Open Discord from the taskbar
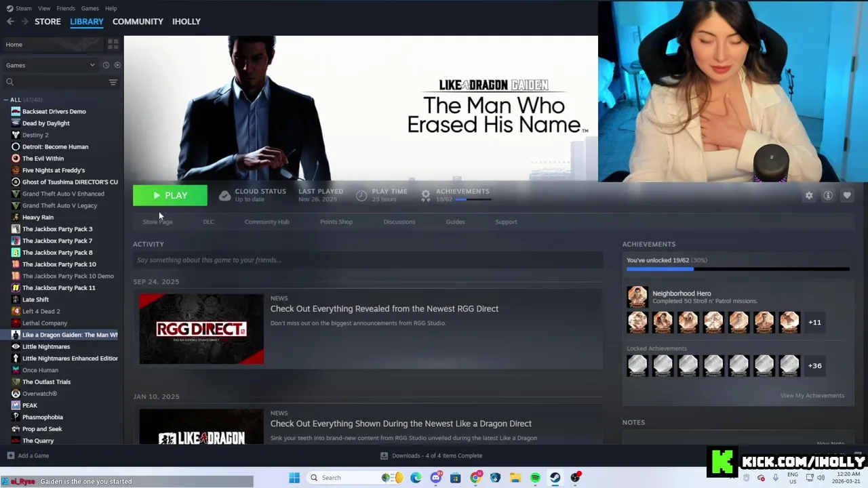The width and height of the screenshot is (868, 488). [x=435, y=478]
